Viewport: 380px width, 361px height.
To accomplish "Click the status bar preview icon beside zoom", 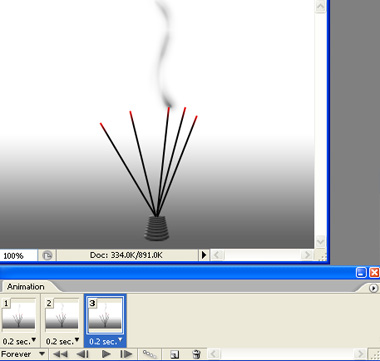I will [47, 256].
